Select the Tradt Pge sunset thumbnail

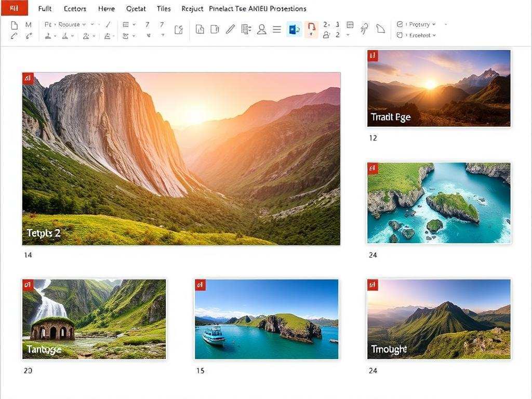click(x=438, y=88)
